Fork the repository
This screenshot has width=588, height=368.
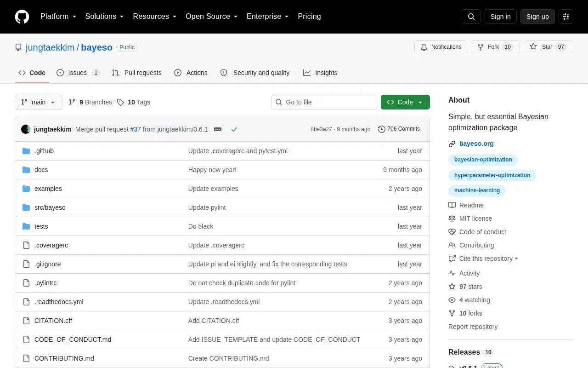(495, 47)
